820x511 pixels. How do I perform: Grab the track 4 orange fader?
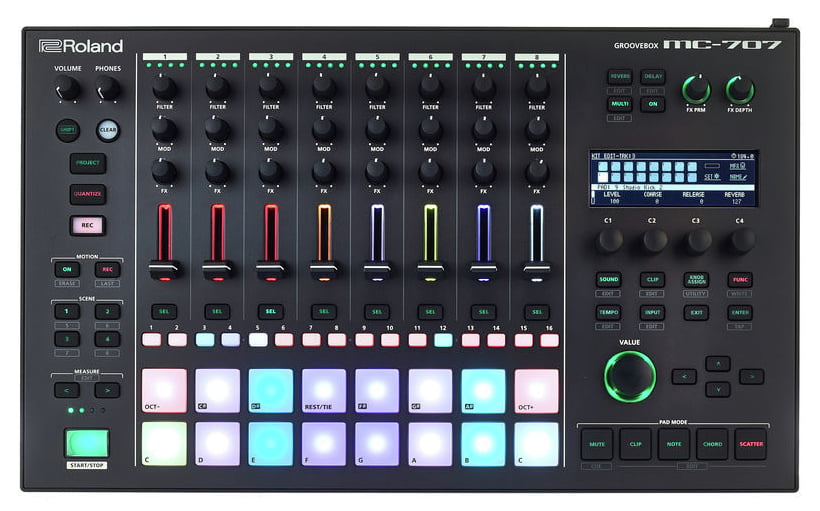pyautogui.click(x=323, y=268)
